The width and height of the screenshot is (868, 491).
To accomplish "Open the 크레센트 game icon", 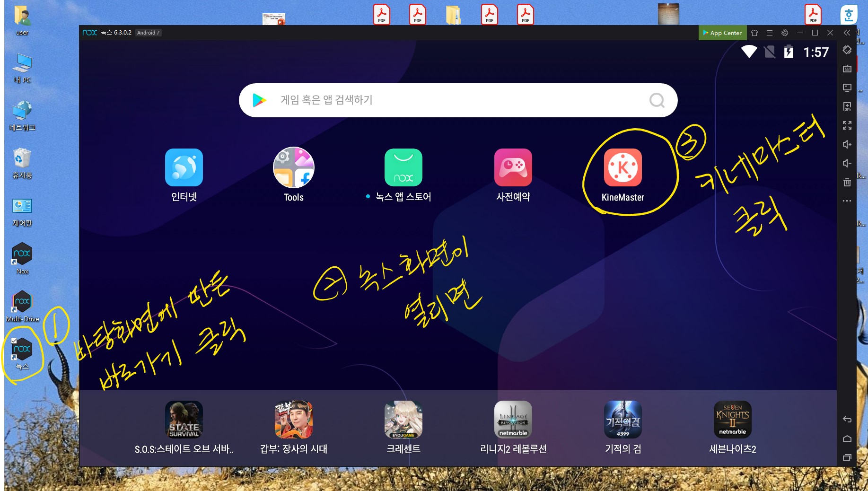I will 403,420.
